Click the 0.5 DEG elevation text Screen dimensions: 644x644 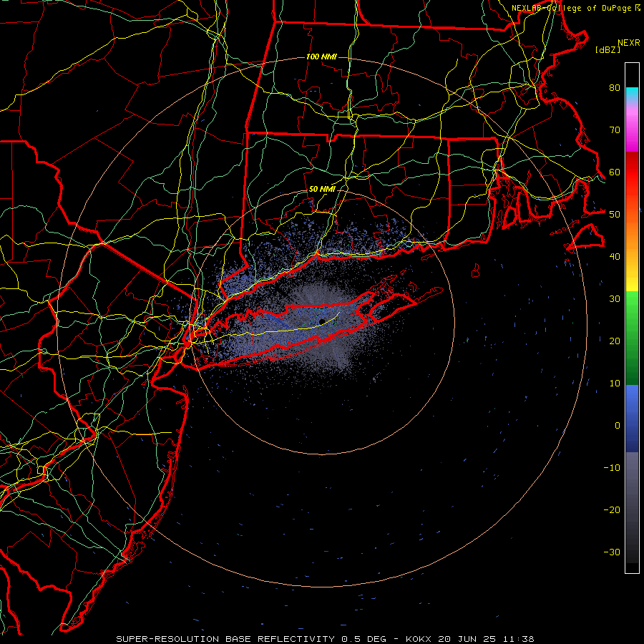click(364, 639)
